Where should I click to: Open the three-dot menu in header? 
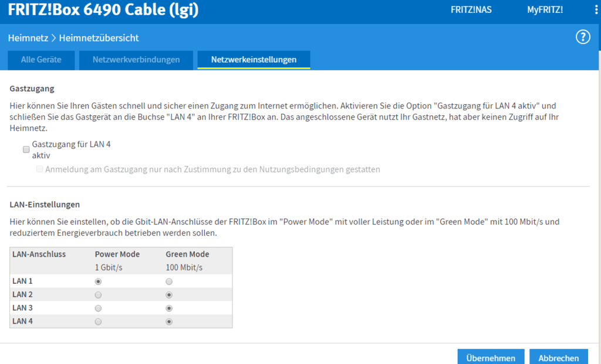pos(596,10)
